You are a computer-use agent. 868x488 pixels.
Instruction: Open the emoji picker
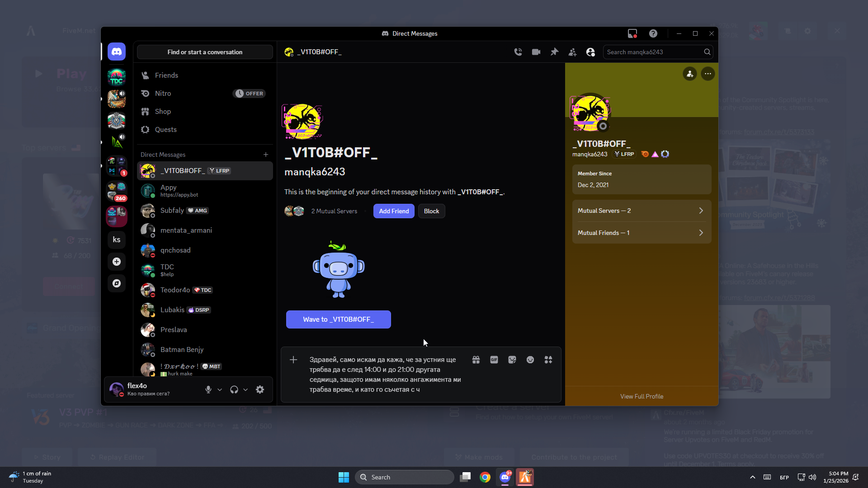530,360
